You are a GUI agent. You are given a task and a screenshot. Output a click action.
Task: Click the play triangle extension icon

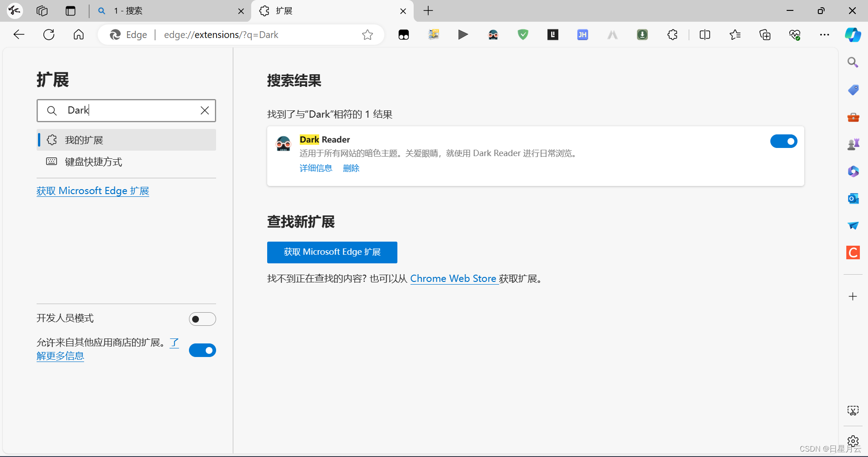click(463, 35)
